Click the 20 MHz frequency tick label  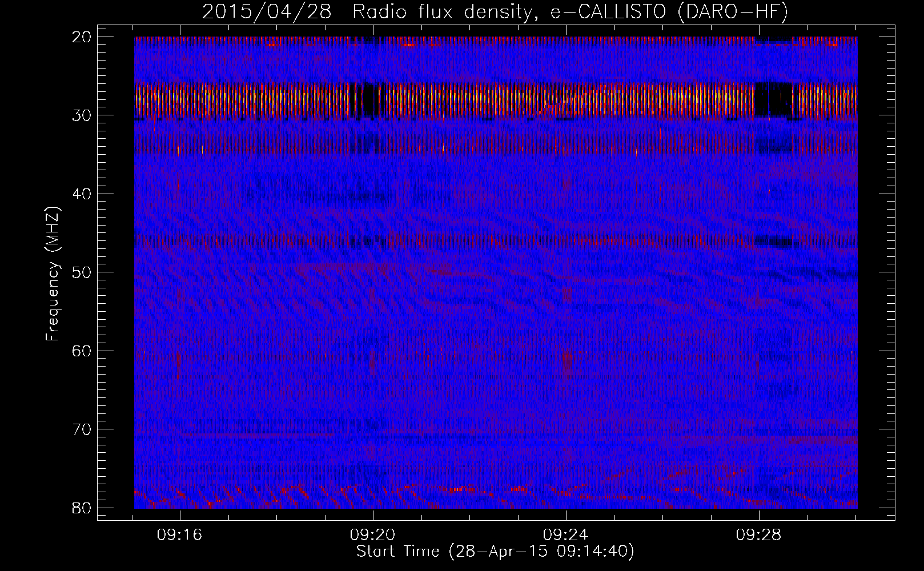82,37
